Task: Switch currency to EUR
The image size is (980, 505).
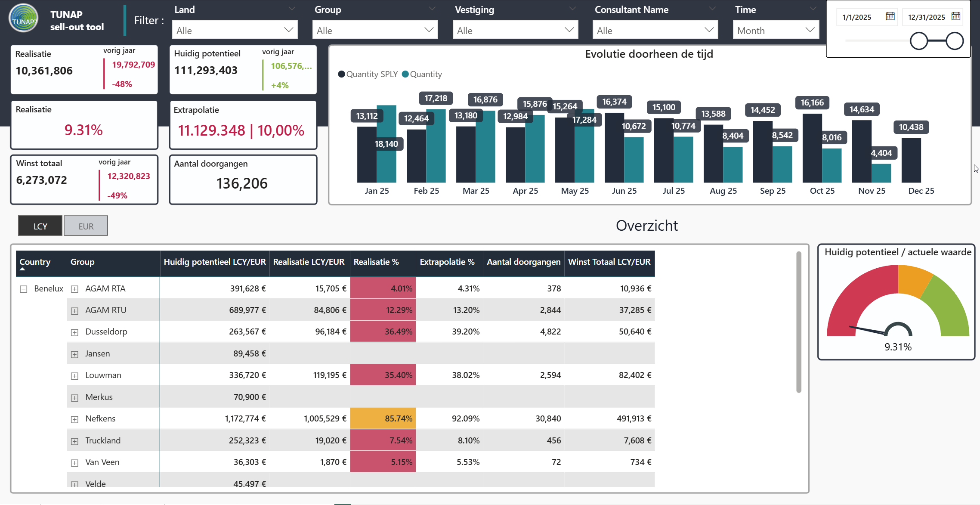Action: (86, 226)
